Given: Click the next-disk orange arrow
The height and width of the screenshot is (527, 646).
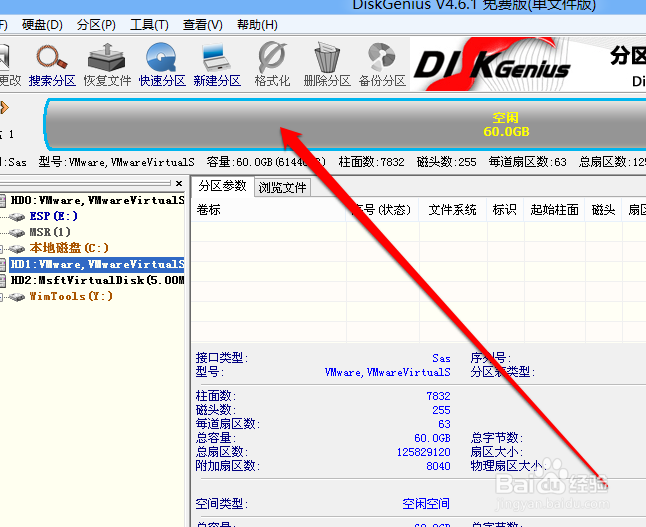Looking at the screenshot, I should (x=4, y=108).
